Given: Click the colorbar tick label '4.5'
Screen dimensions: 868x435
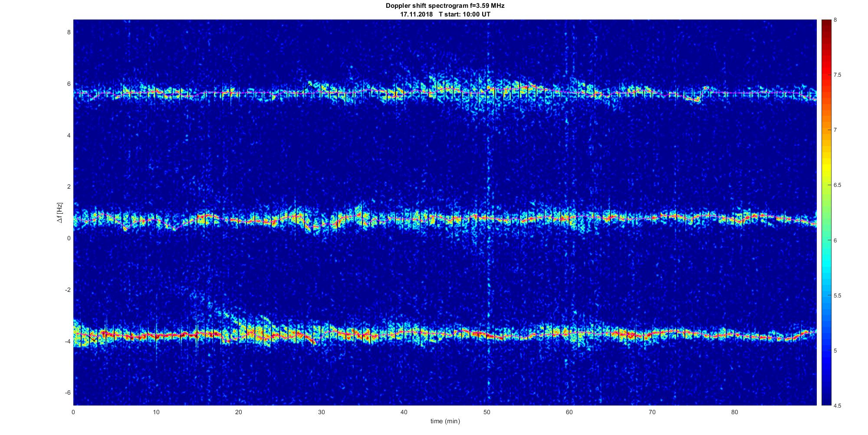Looking at the screenshot, I should pos(838,406).
